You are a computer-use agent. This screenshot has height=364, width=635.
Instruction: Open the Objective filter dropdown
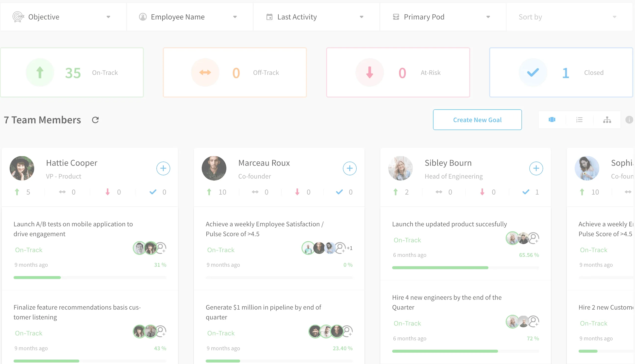click(x=63, y=17)
